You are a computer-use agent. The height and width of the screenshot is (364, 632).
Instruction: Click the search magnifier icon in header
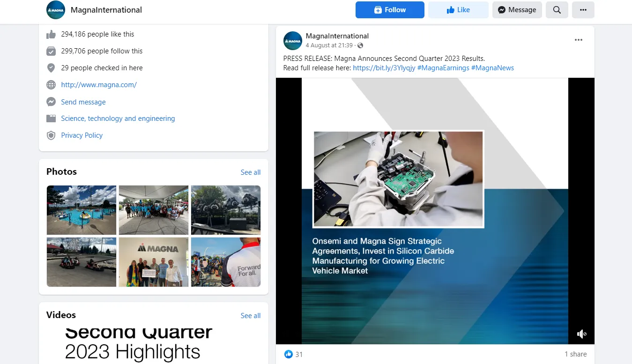pyautogui.click(x=557, y=10)
